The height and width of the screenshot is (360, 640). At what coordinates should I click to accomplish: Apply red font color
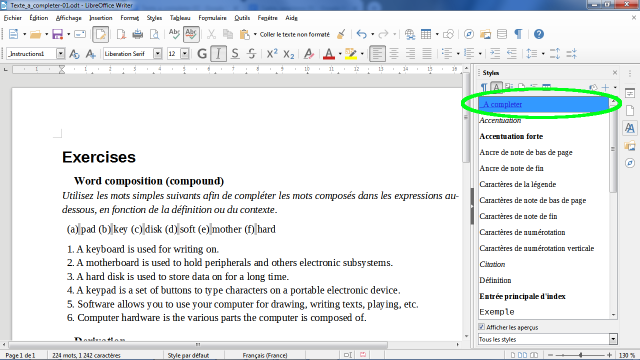coord(329,53)
